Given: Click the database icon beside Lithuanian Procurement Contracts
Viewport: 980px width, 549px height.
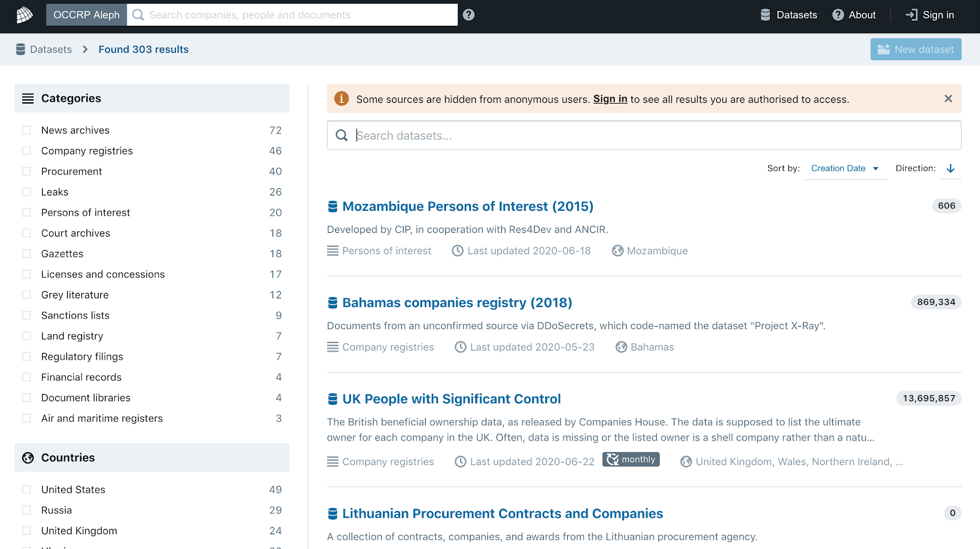Looking at the screenshot, I should click(x=333, y=513).
